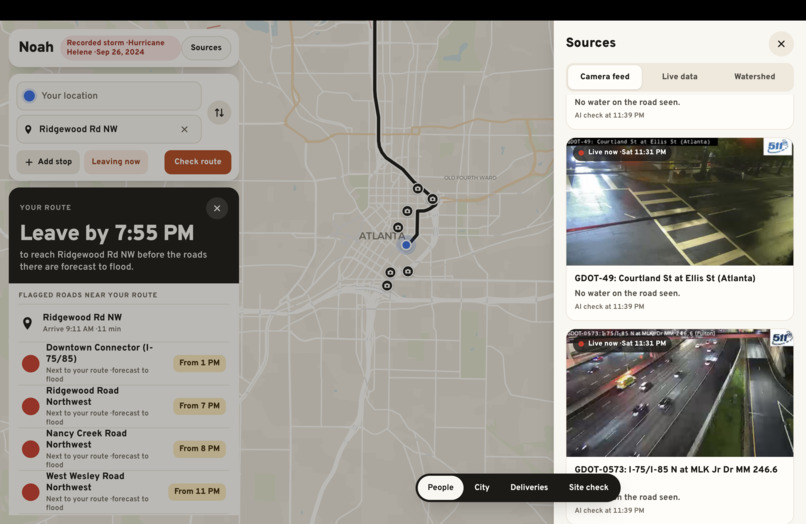Select the Ridgewood Road Northwest flagged road
This screenshot has width=806, height=524.
[123, 406]
